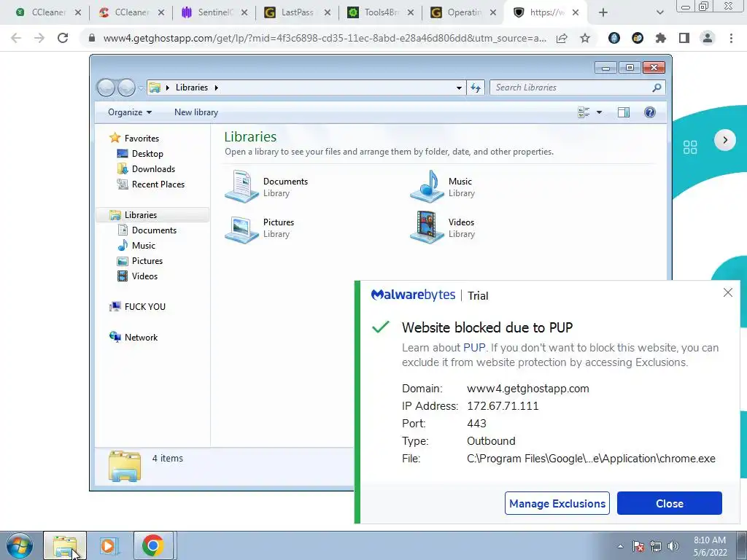
Task: Click Libraries breadcrumb arrow
Action: coord(216,87)
